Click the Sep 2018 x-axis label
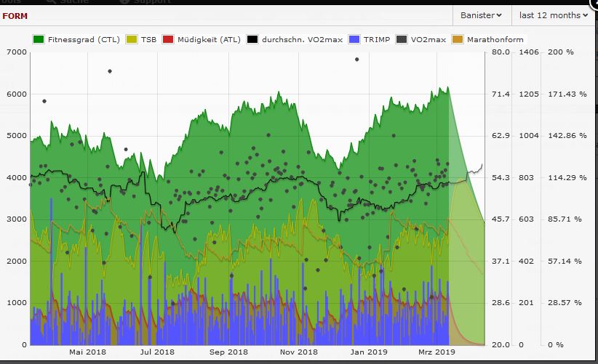 [x=227, y=352]
